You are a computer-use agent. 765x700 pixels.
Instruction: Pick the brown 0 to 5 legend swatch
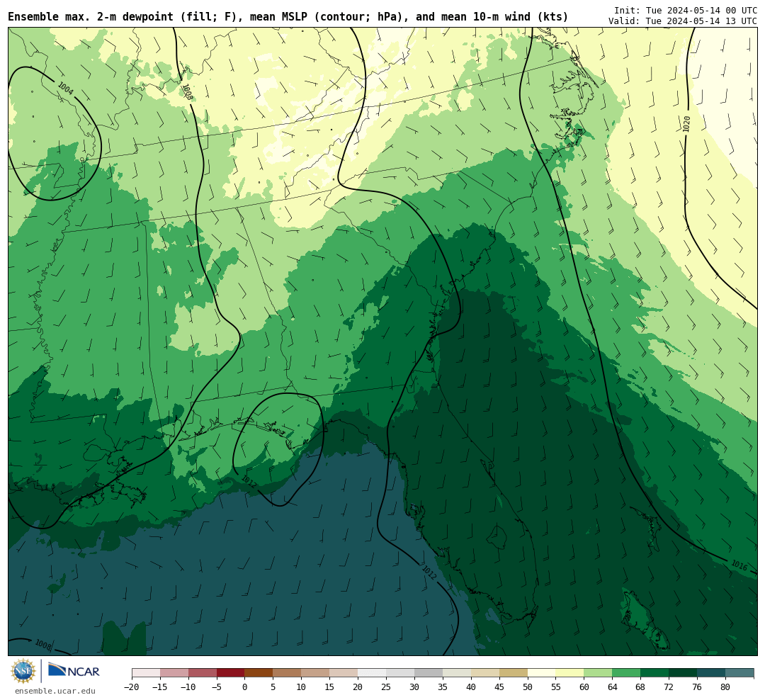point(259,673)
